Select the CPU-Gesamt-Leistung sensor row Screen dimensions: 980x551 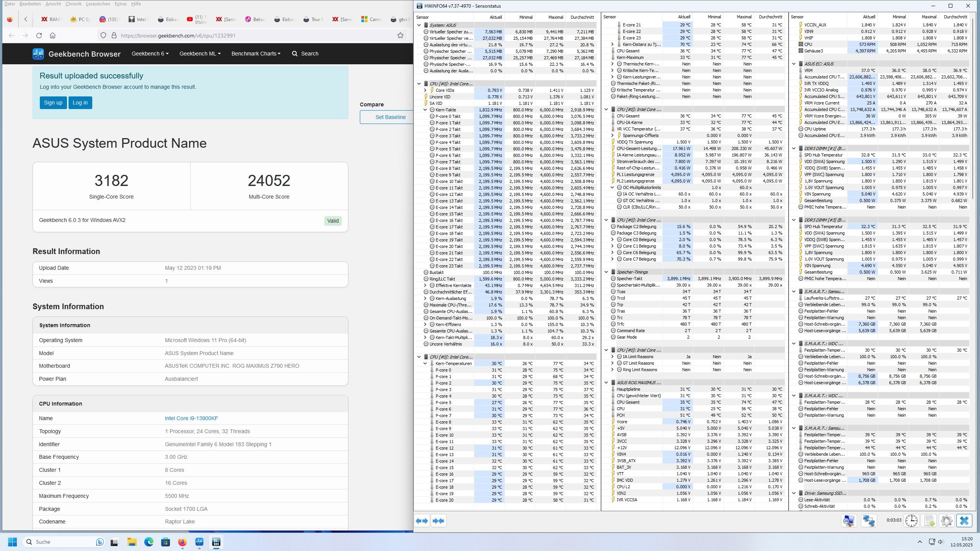point(694,148)
